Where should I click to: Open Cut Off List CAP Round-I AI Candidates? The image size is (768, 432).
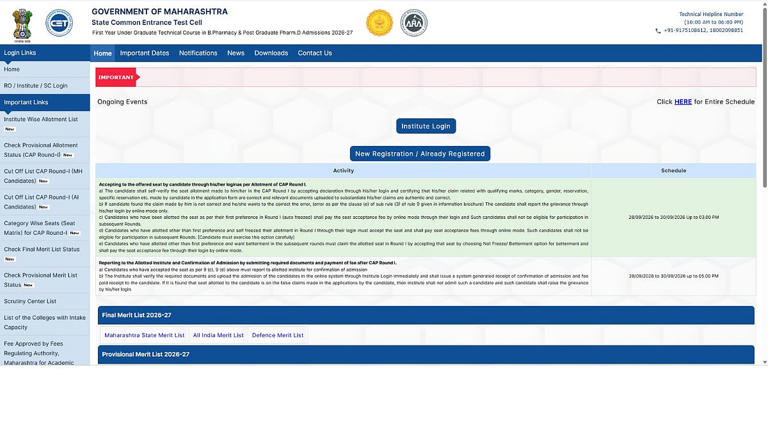point(41,202)
